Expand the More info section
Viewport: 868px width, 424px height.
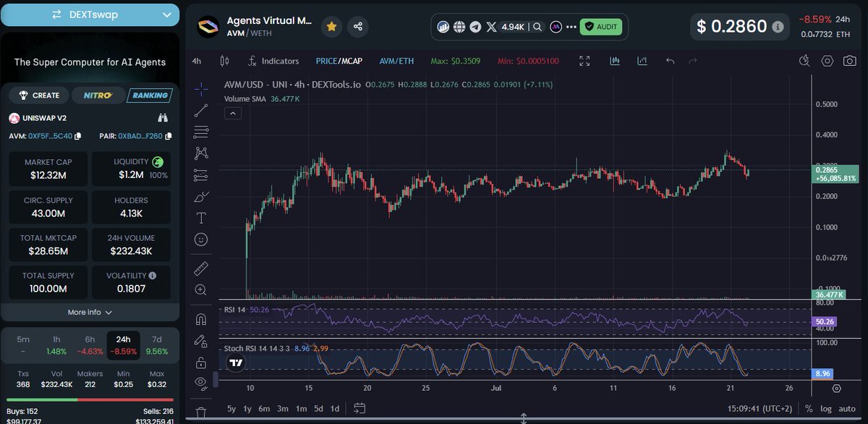click(x=90, y=312)
